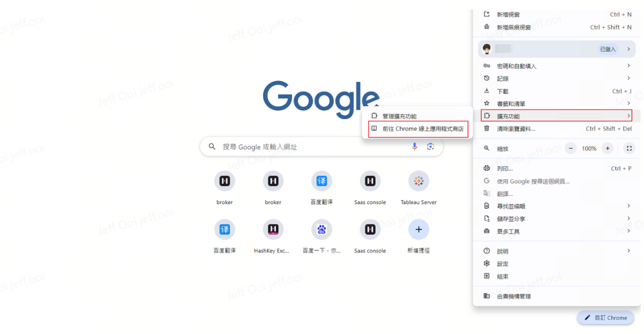Increase zoom with the plus button
644x334 pixels.
(x=607, y=149)
